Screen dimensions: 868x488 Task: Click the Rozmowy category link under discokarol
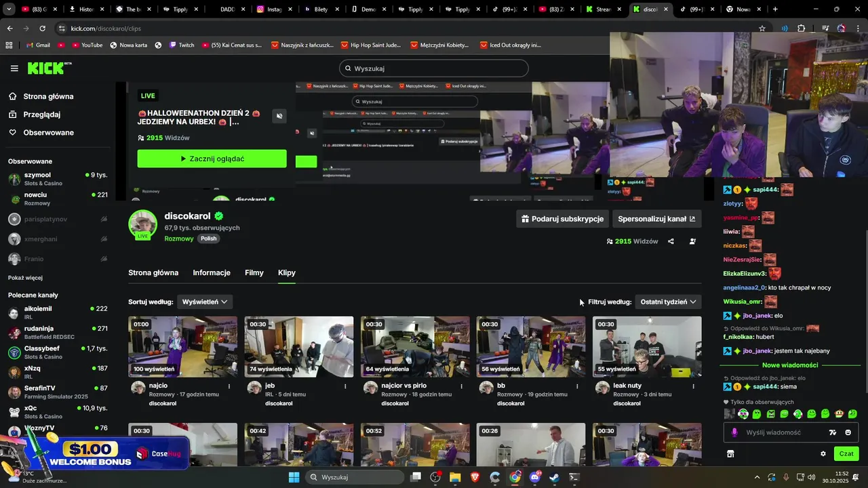click(x=179, y=239)
